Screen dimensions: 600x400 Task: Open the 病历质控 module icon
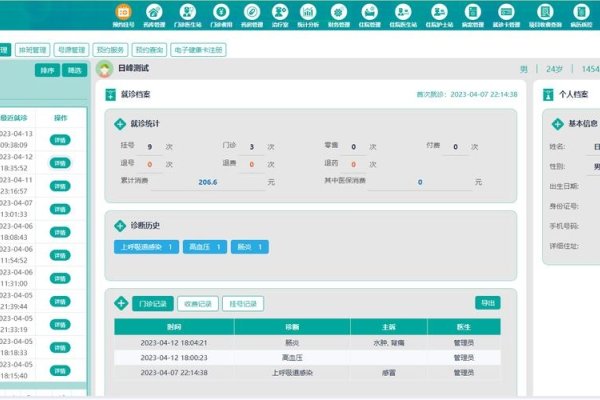point(581,12)
